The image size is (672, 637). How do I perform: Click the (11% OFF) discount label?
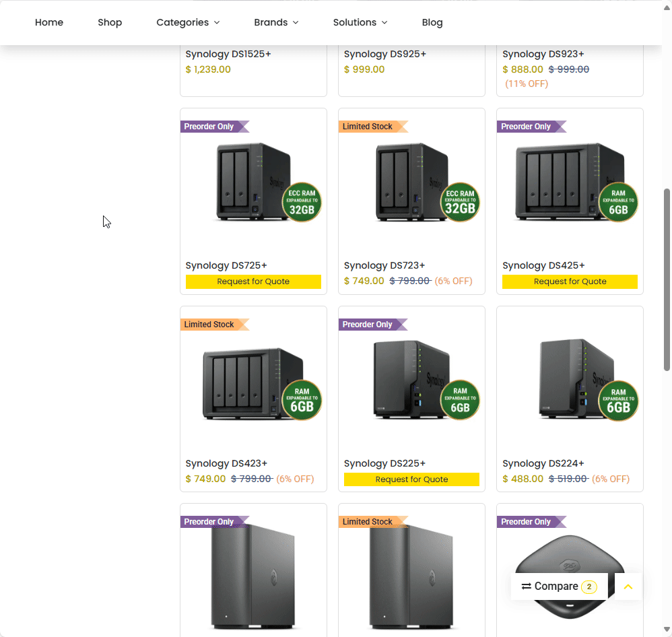point(527,83)
